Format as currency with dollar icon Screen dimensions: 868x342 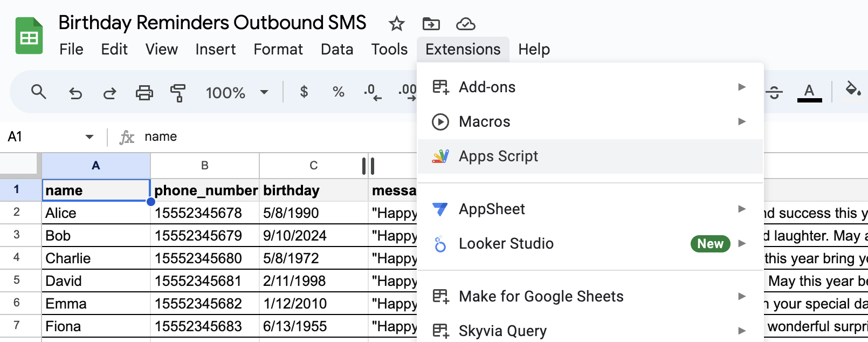[x=304, y=92]
